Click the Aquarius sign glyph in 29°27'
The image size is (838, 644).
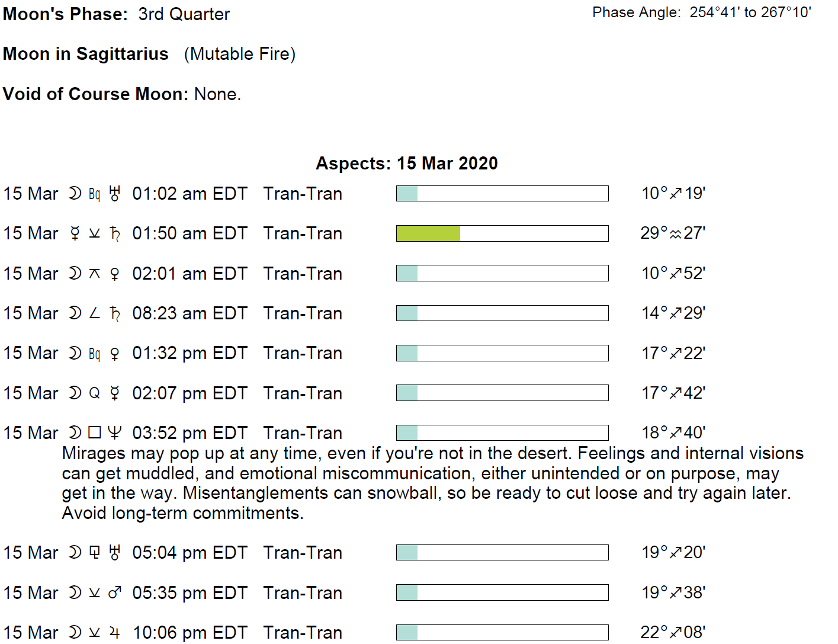675,234
